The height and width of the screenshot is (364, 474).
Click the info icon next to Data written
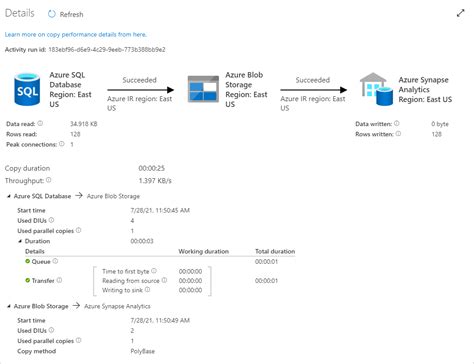pyautogui.click(x=397, y=123)
